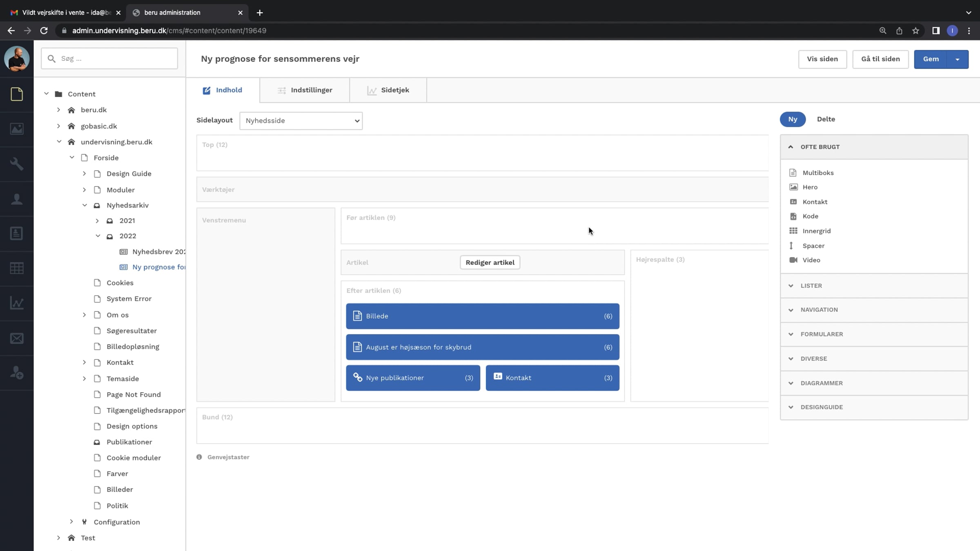Open the table grid icon in sidebar
The width and height of the screenshot is (980, 551).
coord(17,268)
